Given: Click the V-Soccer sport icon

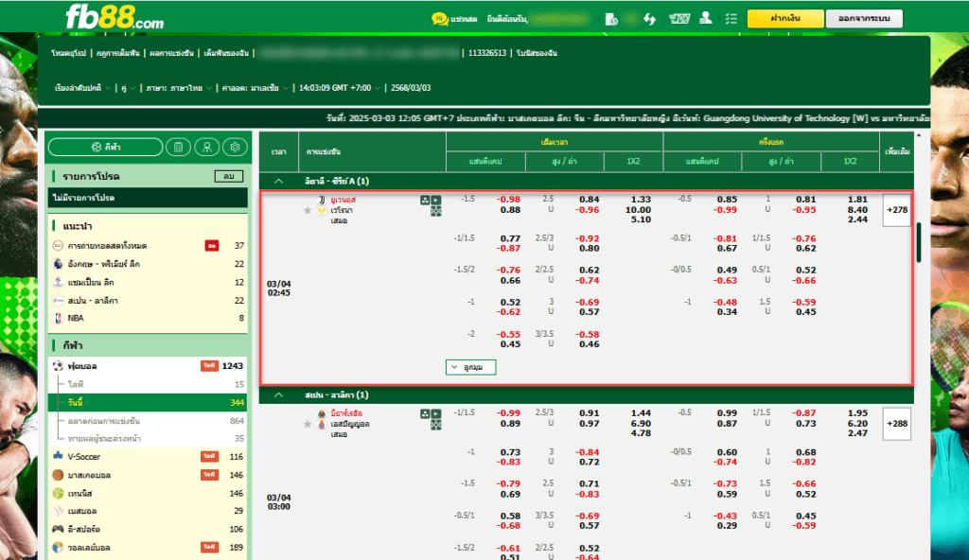Looking at the screenshot, I should (x=58, y=456).
